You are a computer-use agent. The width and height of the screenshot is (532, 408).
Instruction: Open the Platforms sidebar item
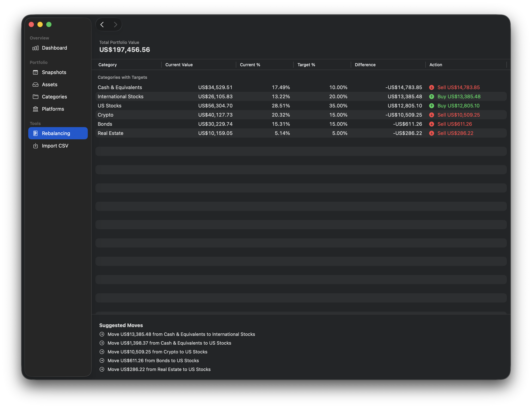coord(53,109)
